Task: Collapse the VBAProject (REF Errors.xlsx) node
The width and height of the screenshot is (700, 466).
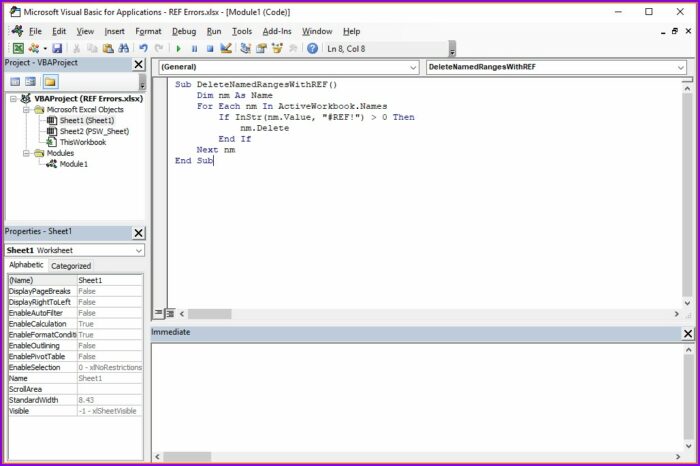Action: [x=14, y=99]
